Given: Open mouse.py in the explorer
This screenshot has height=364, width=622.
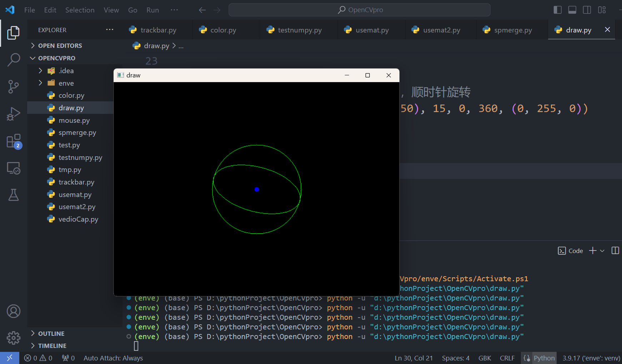Looking at the screenshot, I should [74, 120].
